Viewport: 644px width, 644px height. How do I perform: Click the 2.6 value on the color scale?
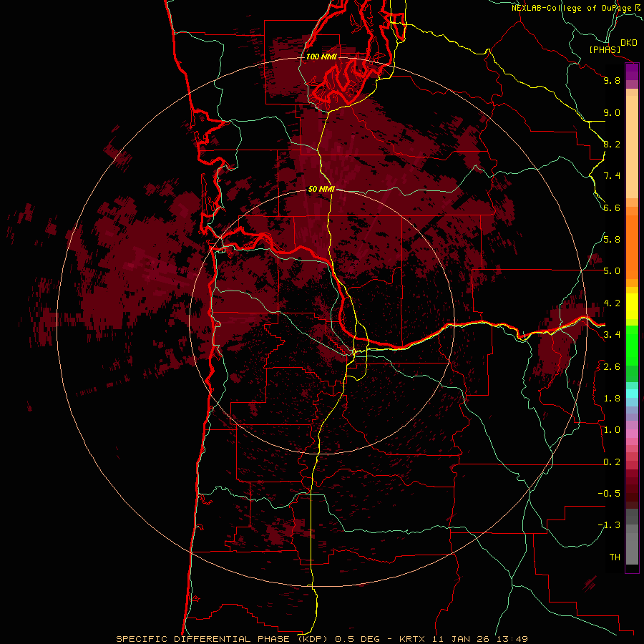[612, 367]
